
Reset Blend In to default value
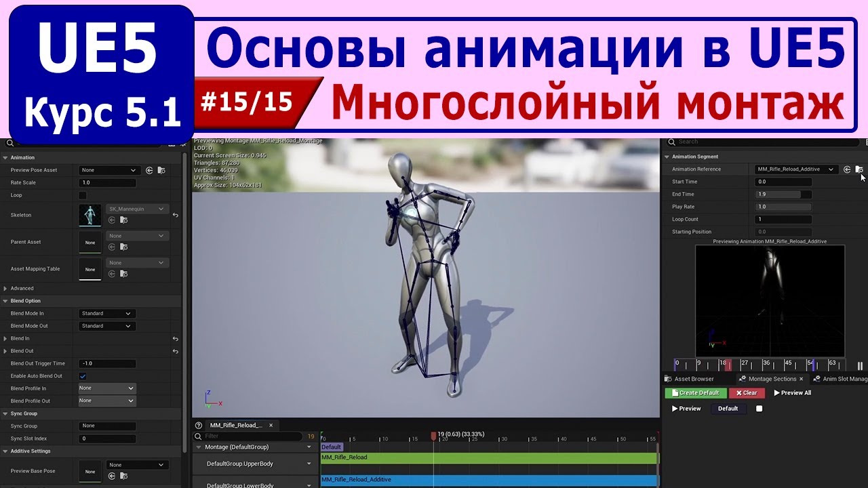coord(176,338)
